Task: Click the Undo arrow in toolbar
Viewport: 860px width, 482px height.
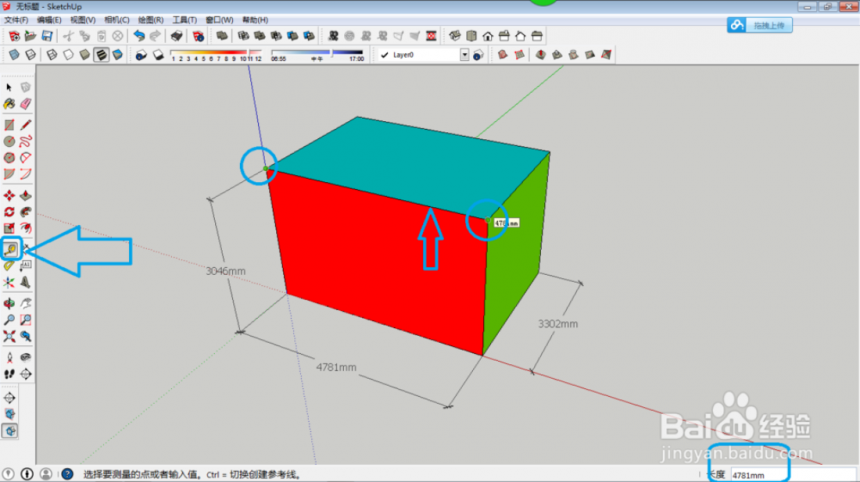Action: point(139,36)
